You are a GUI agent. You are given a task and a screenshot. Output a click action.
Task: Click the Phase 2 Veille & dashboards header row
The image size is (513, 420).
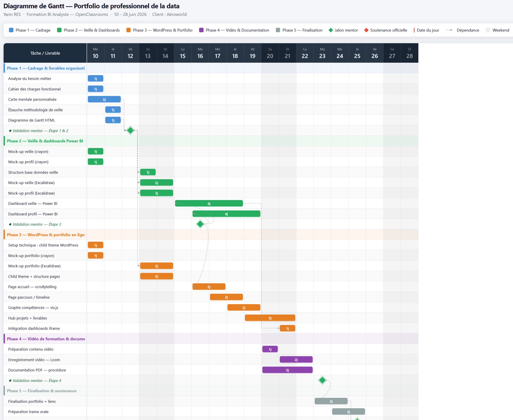[211, 141]
